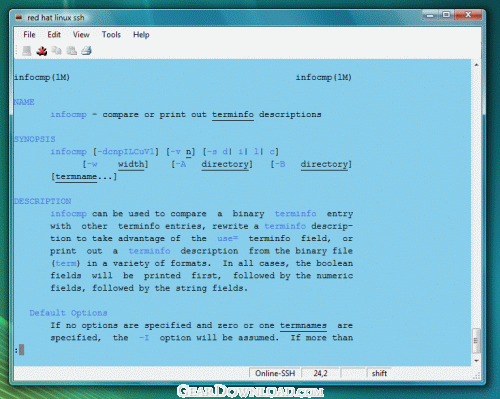
Task: Open the Edit menu
Action: 54,35
